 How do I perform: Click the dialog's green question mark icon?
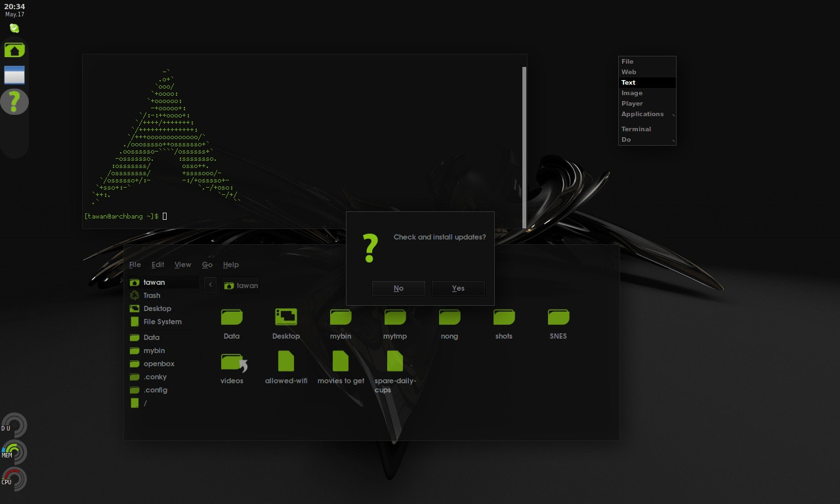(x=370, y=249)
